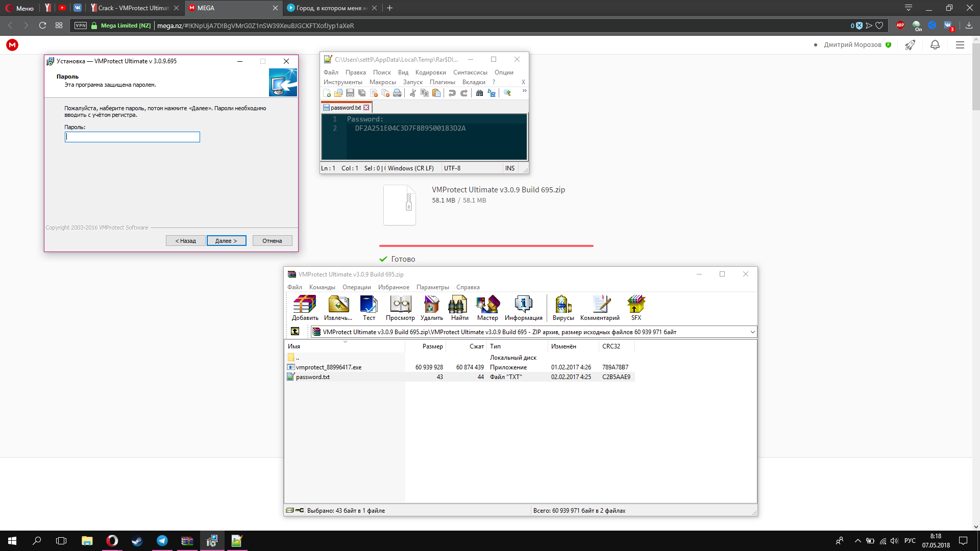Go up one folder level in WinRAR
The image size is (980, 551).
click(x=295, y=332)
